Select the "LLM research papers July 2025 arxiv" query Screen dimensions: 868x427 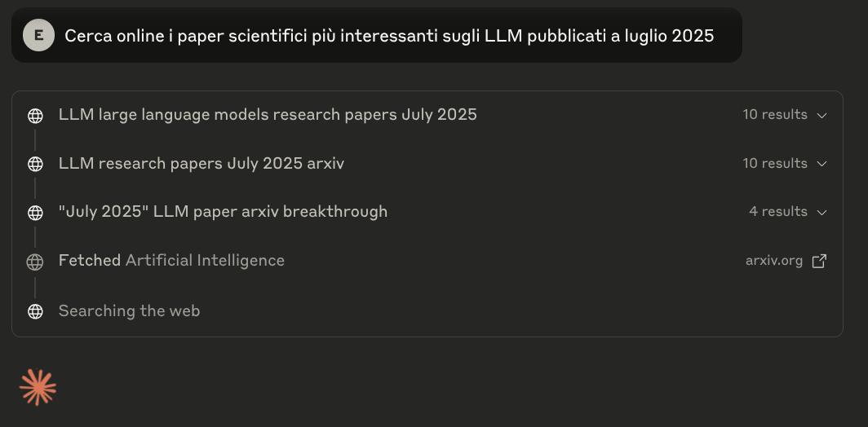tap(201, 163)
